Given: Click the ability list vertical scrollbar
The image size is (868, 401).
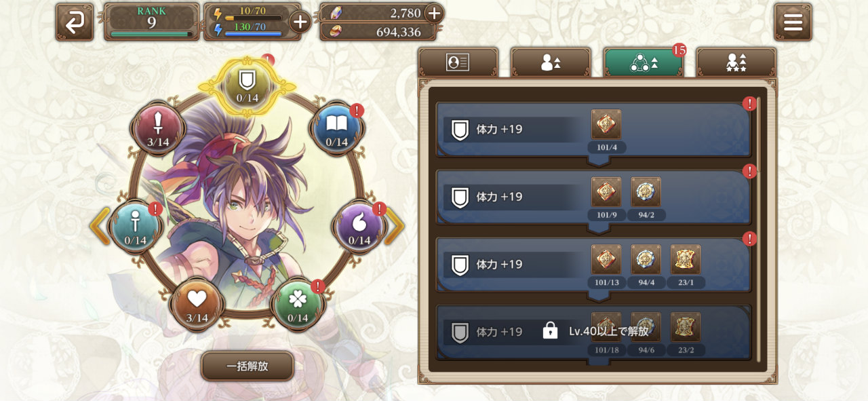Looking at the screenshot, I should tap(759, 229).
